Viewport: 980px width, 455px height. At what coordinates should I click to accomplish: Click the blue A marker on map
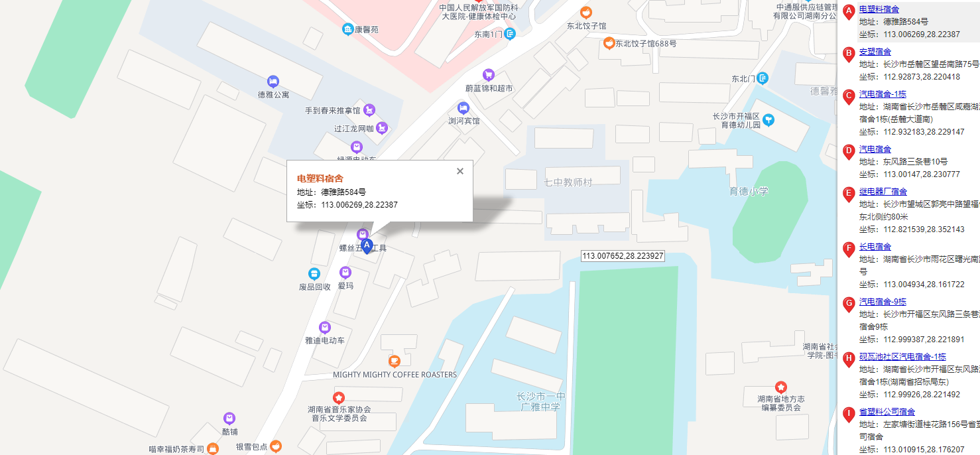(x=366, y=246)
